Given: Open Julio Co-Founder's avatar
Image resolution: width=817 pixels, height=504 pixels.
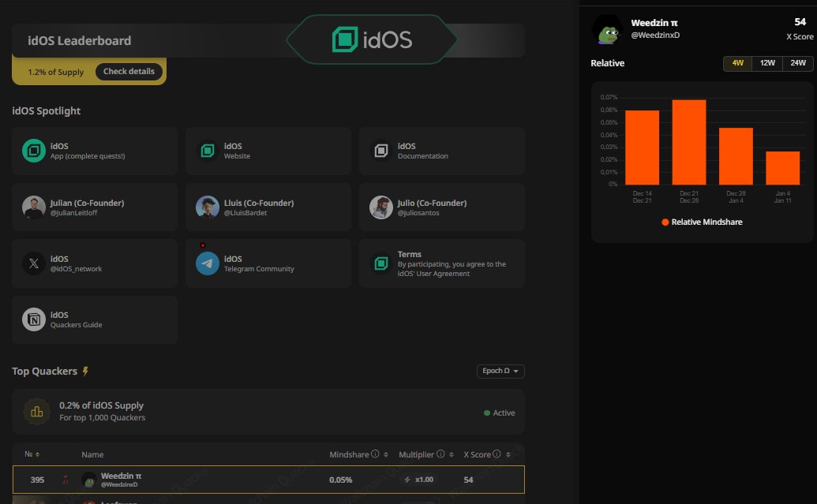Looking at the screenshot, I should pyautogui.click(x=381, y=207).
